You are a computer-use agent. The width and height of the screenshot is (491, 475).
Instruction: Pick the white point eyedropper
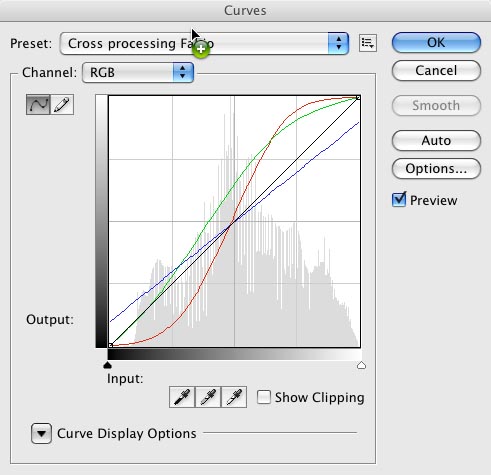234,397
